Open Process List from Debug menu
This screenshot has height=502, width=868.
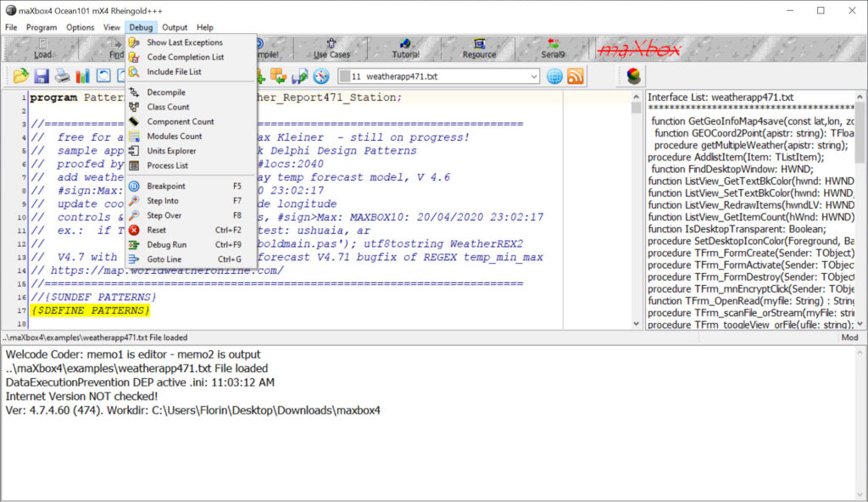tap(191, 165)
